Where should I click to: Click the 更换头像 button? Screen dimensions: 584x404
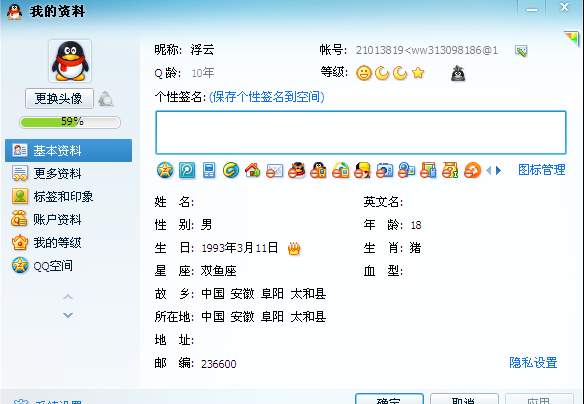coord(59,99)
